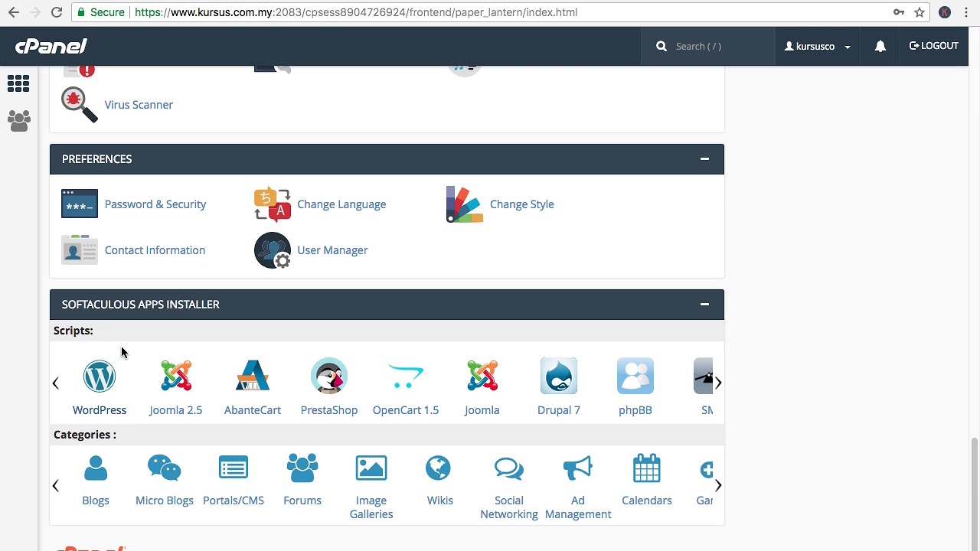The width and height of the screenshot is (980, 551).
Task: Open the Social Networking category icon
Action: pyautogui.click(x=509, y=468)
